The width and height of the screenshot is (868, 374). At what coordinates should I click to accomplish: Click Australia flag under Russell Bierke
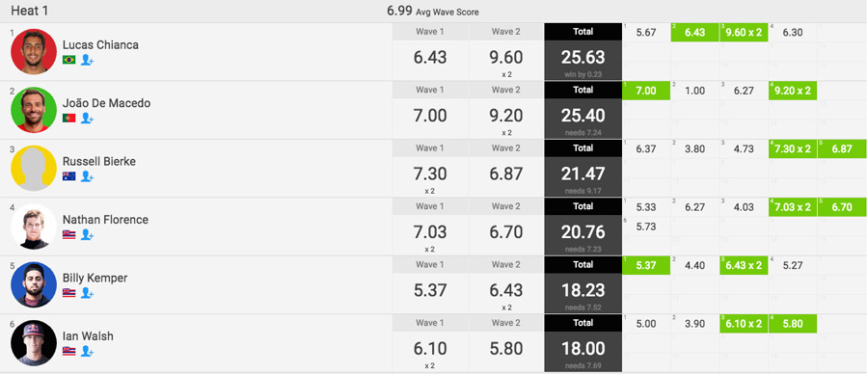pyautogui.click(x=69, y=176)
